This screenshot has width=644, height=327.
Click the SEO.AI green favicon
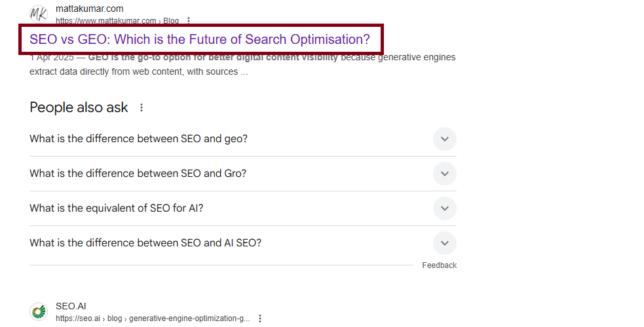pos(39,312)
